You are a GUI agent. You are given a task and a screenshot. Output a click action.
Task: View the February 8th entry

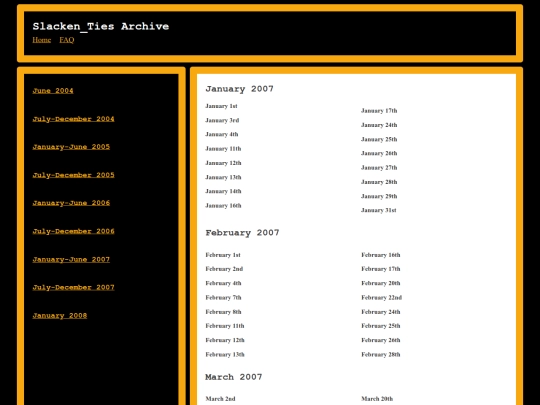(223, 312)
